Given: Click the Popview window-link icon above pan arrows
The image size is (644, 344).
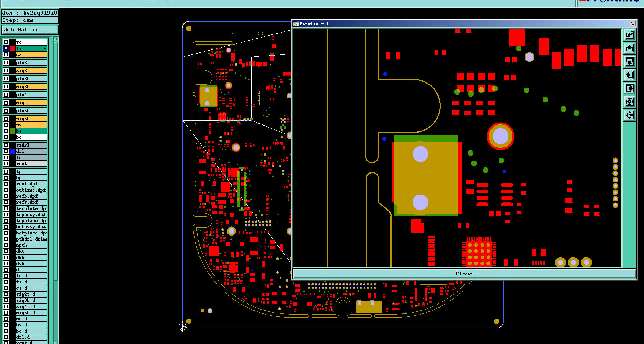Looking at the screenshot, I should 629,35.
